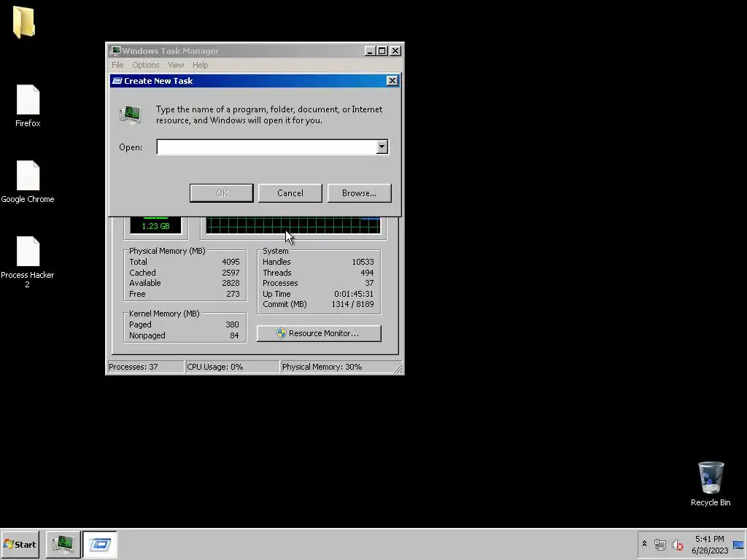Expand the Open combo box dropdown arrow
The image size is (747, 560).
pos(382,147)
